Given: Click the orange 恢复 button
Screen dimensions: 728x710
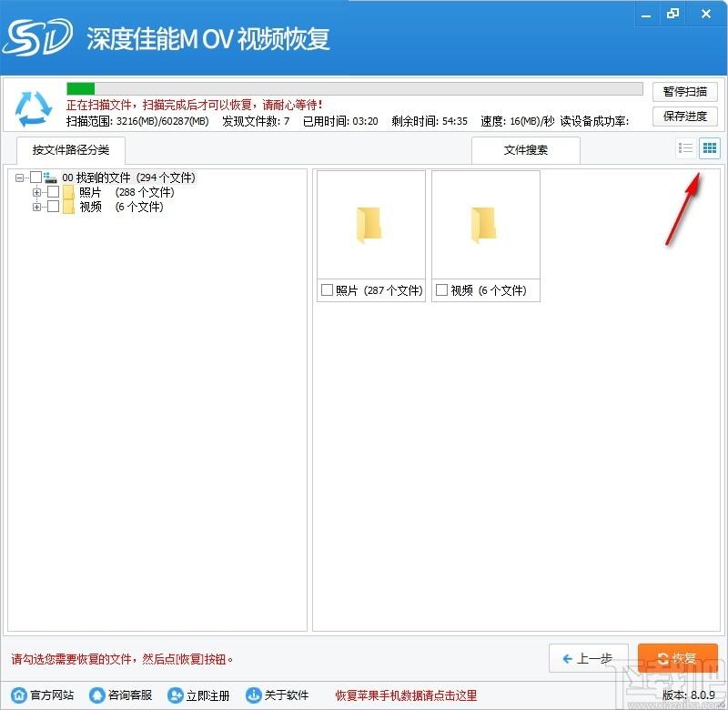Looking at the screenshot, I should (677, 658).
